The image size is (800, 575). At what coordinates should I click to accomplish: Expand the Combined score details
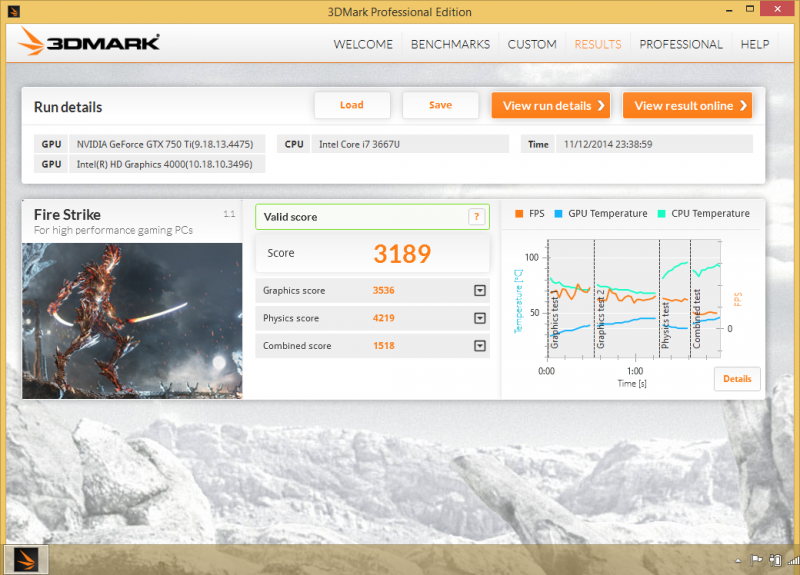click(480, 346)
